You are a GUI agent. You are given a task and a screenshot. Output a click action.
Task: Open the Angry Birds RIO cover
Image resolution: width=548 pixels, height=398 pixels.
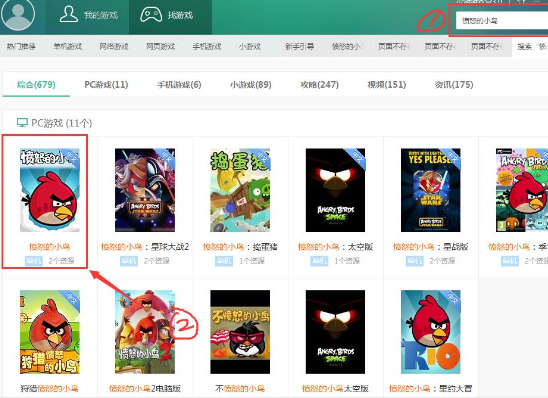[x=431, y=332]
